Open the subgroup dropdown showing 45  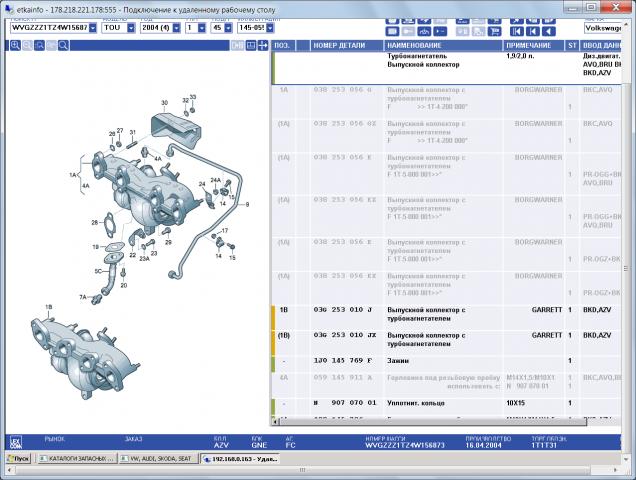pyautogui.click(x=228, y=28)
